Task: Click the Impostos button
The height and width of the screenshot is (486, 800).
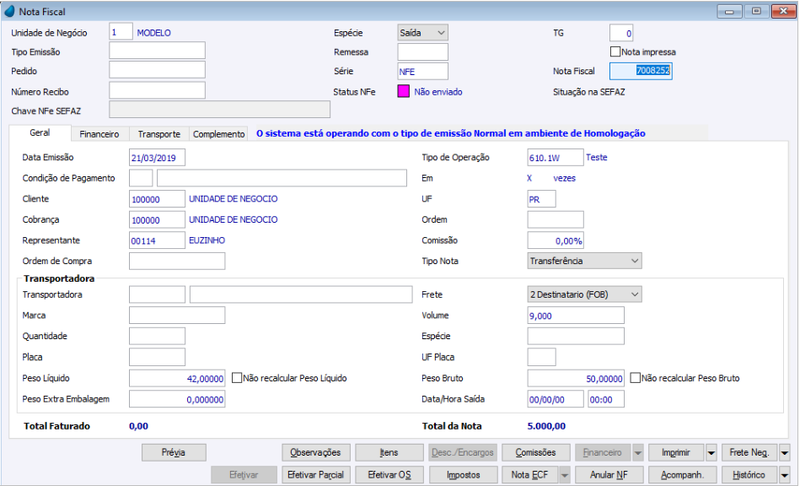Action: click(x=463, y=475)
